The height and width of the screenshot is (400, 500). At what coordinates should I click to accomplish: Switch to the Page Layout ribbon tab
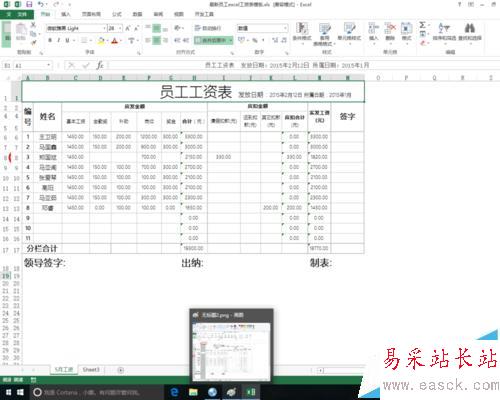(91, 14)
